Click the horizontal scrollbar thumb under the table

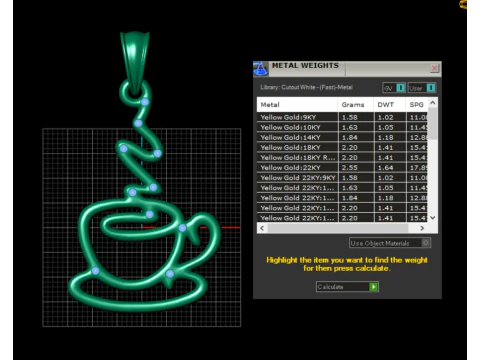[338, 228]
